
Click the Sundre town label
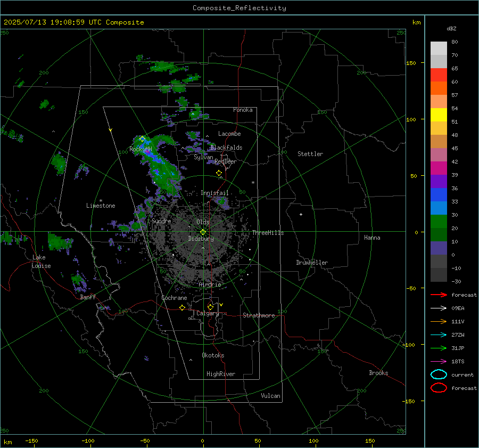pyautogui.click(x=161, y=221)
